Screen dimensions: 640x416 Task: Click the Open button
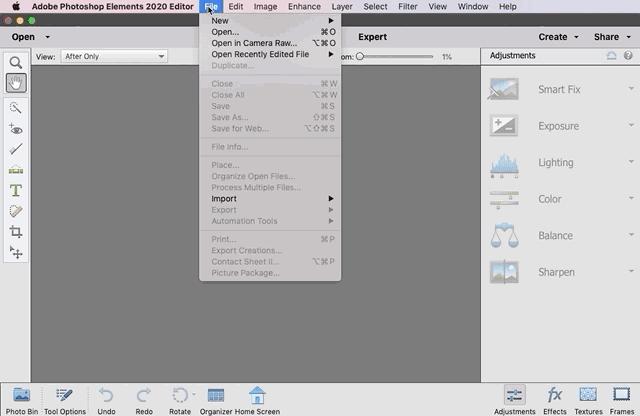click(x=23, y=37)
